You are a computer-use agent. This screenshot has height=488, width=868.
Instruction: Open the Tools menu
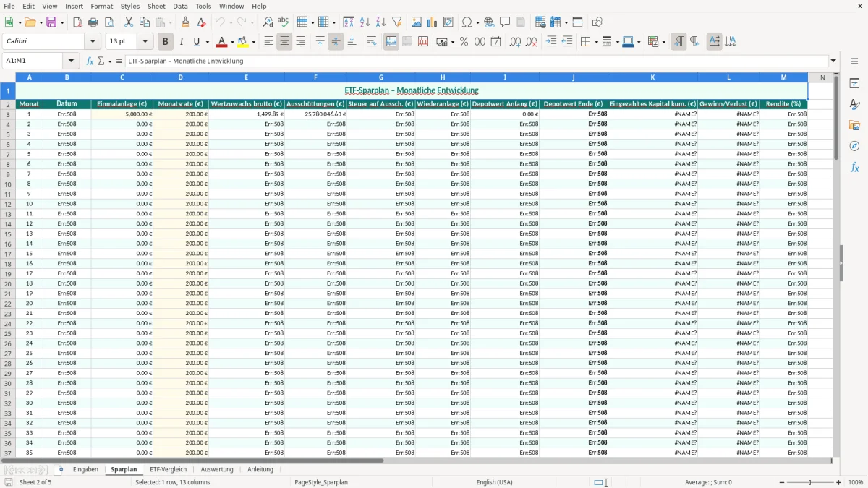click(x=203, y=6)
